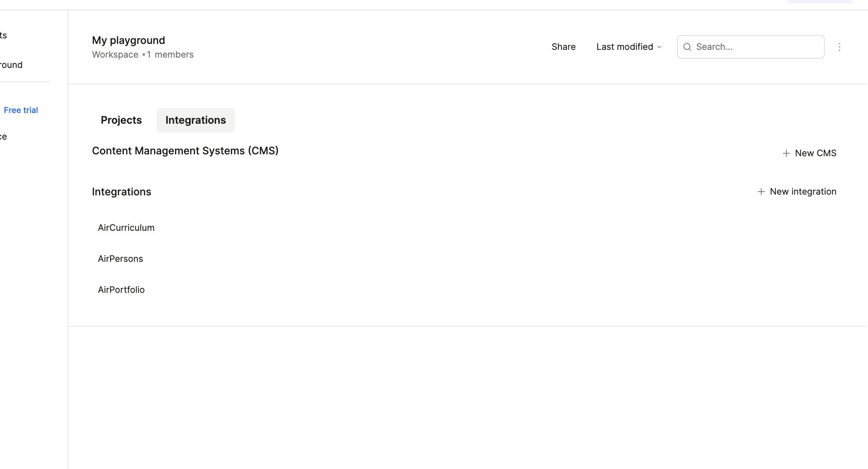Select the Integrations tab
868x469 pixels.
point(195,120)
